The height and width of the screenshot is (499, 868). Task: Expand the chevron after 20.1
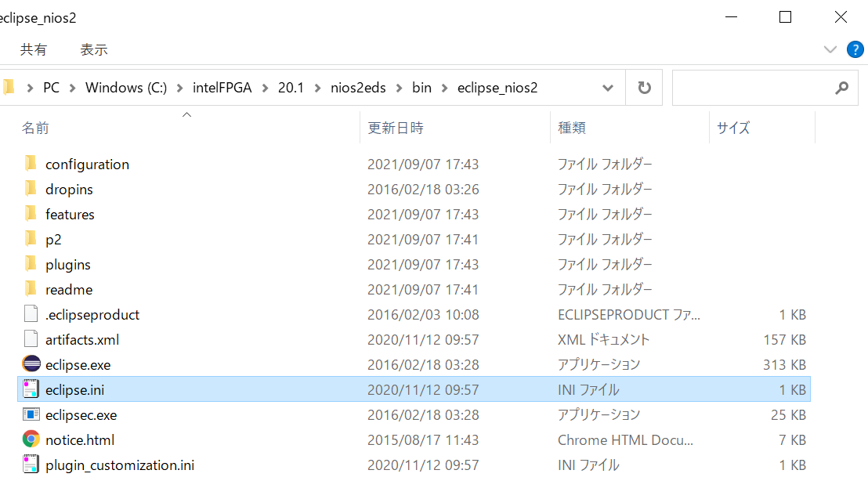(317, 88)
